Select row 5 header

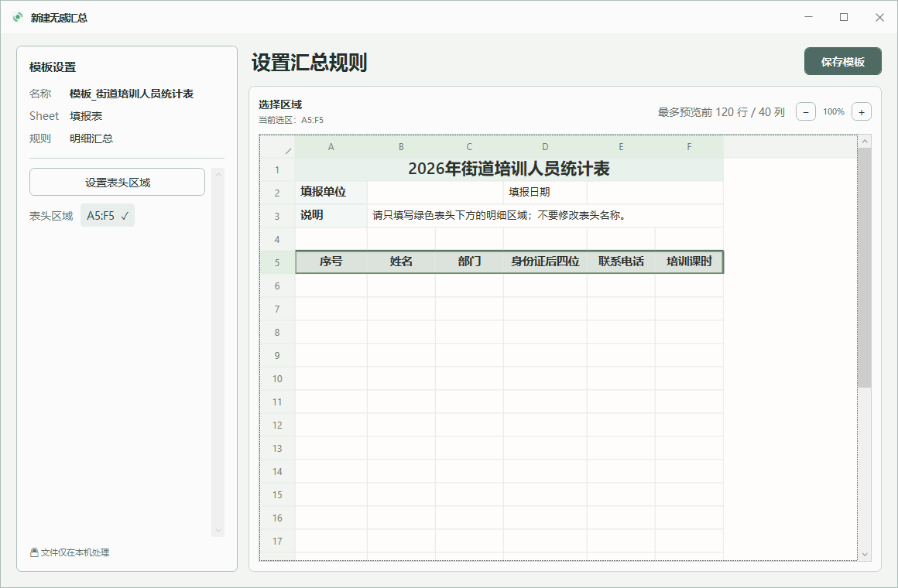pos(278,262)
